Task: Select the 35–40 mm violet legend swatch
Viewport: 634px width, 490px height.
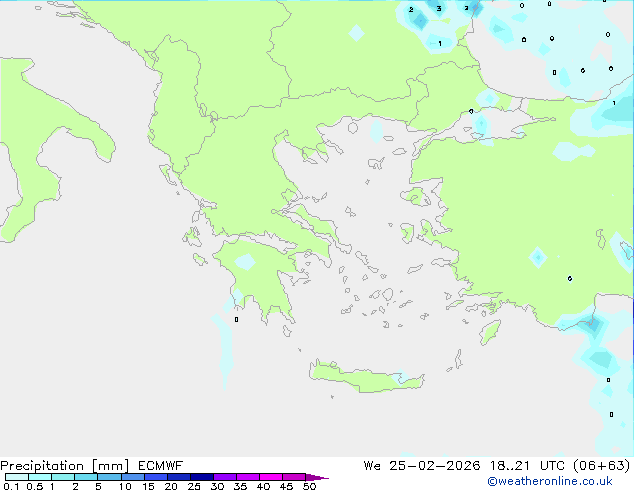Action: [x=248, y=477]
